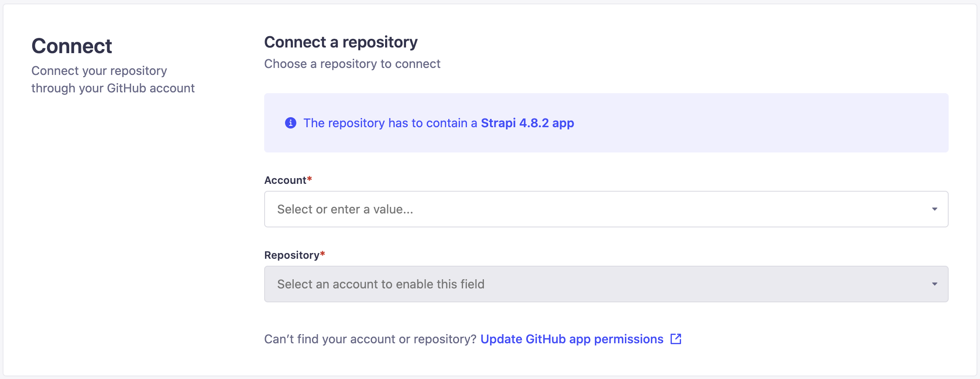Click the dropdown arrow on the Repository field
980x379 pixels.
click(x=934, y=284)
